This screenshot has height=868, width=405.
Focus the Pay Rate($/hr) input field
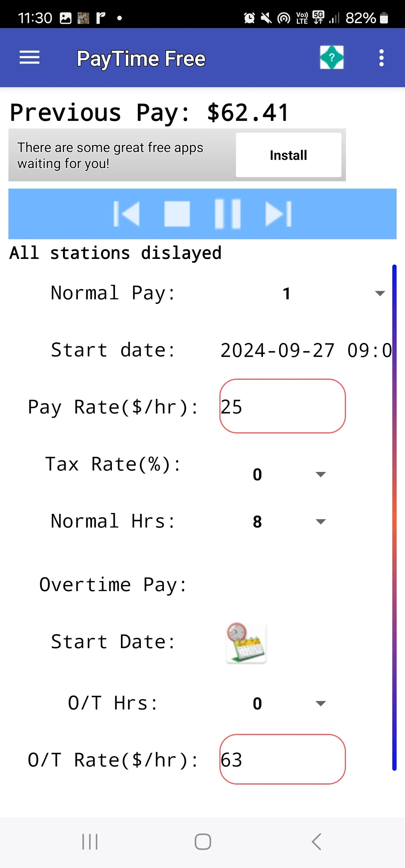tap(282, 406)
